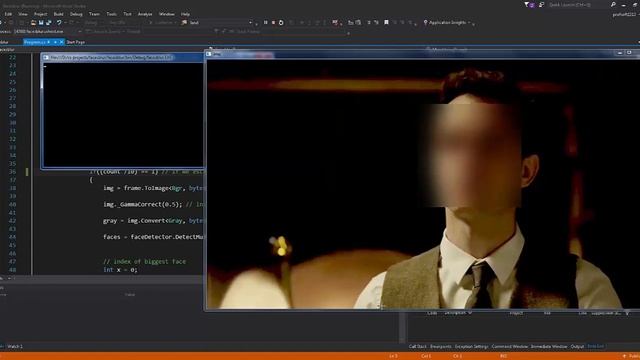This screenshot has height=360, width=640.
Task: Click the Save toolbar icon
Action: (41, 22)
